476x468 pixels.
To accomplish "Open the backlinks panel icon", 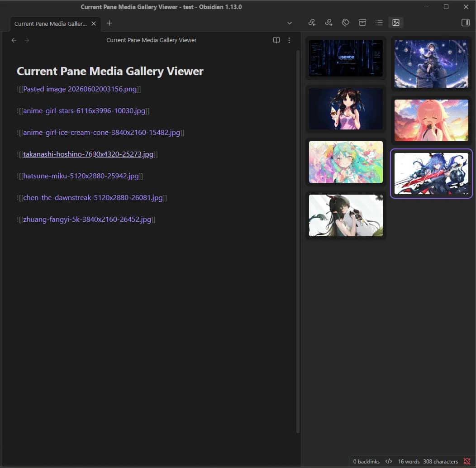I will 312,23.
